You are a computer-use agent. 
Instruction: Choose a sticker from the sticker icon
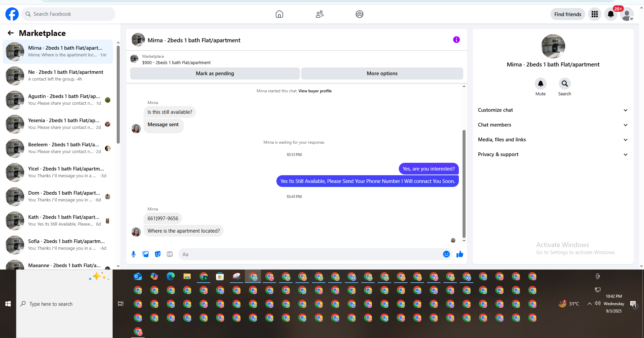(x=158, y=254)
